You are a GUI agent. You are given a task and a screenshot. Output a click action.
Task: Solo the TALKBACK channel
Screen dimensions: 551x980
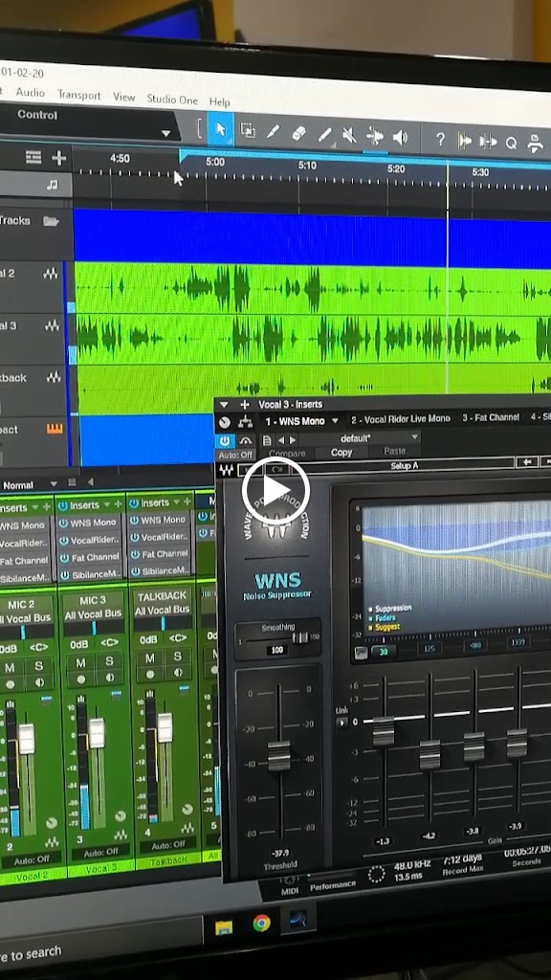coord(177,657)
